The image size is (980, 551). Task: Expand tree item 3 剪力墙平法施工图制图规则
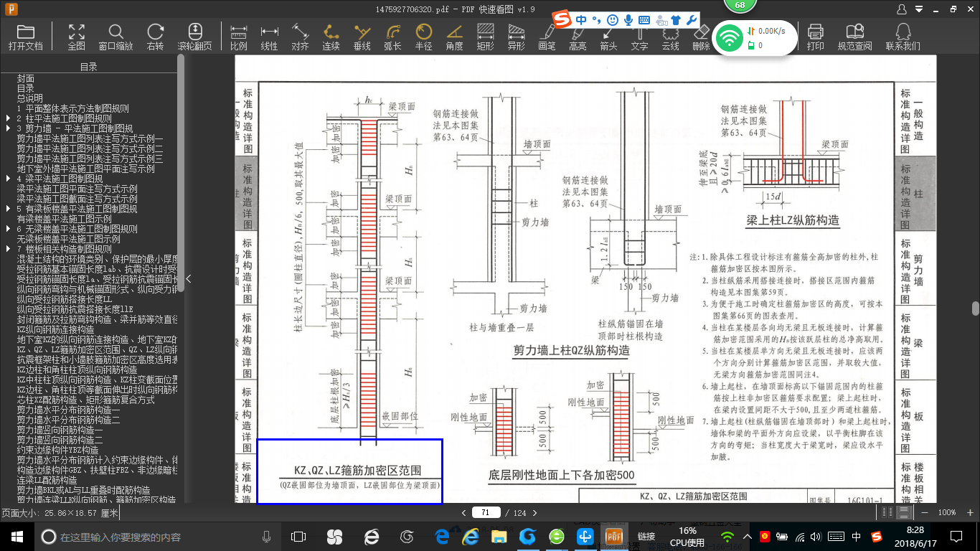[x=9, y=128]
